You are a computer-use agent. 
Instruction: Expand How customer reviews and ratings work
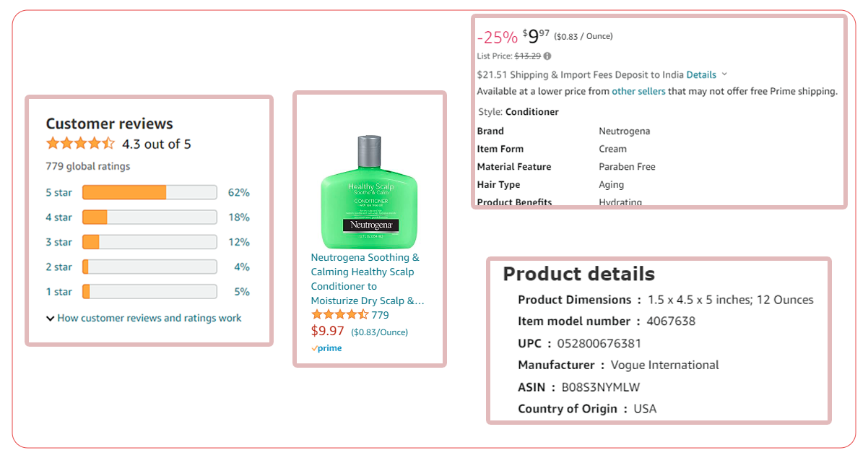click(144, 318)
